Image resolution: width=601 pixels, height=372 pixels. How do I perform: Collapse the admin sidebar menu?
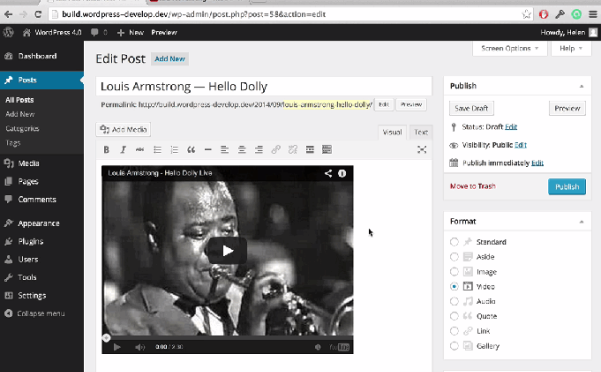(34, 313)
